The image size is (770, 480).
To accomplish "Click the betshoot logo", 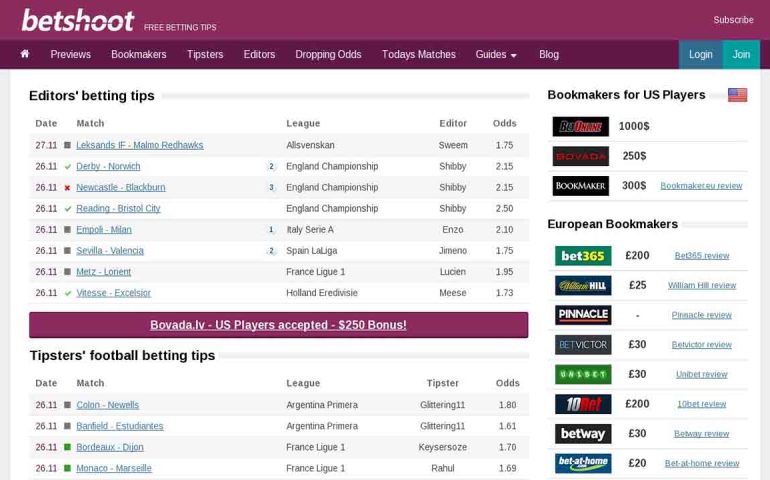I will click(x=78, y=21).
